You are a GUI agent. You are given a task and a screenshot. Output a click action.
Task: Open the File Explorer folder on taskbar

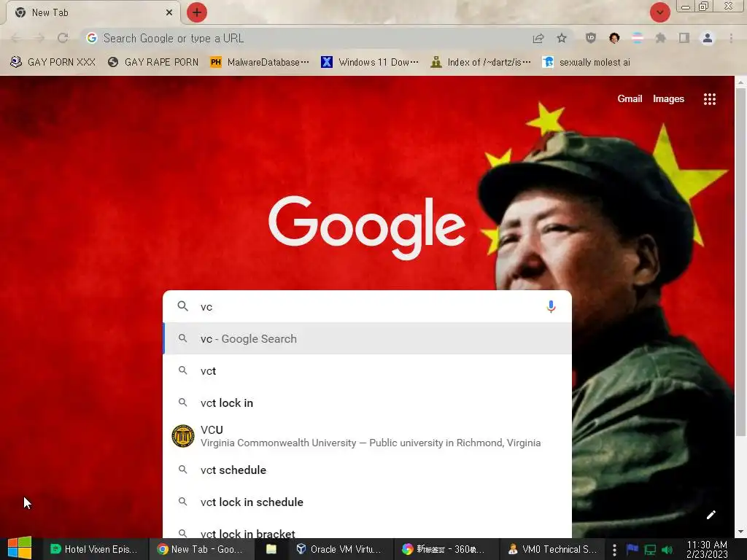coord(271,549)
